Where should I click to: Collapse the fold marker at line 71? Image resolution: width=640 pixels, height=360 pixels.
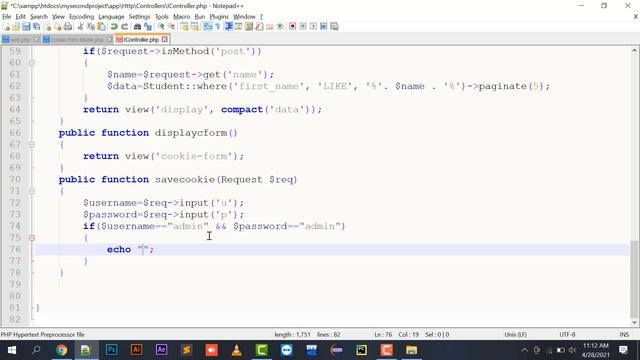(31, 191)
